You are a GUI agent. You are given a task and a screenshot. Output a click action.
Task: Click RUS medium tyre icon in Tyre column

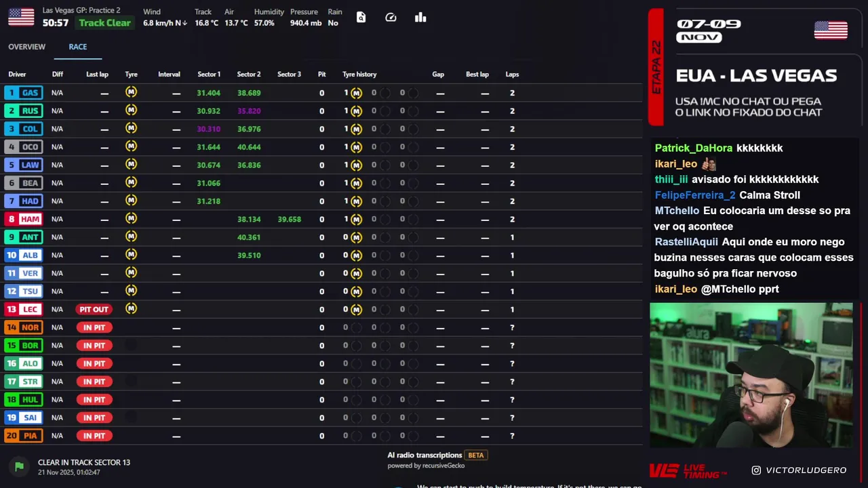point(131,110)
